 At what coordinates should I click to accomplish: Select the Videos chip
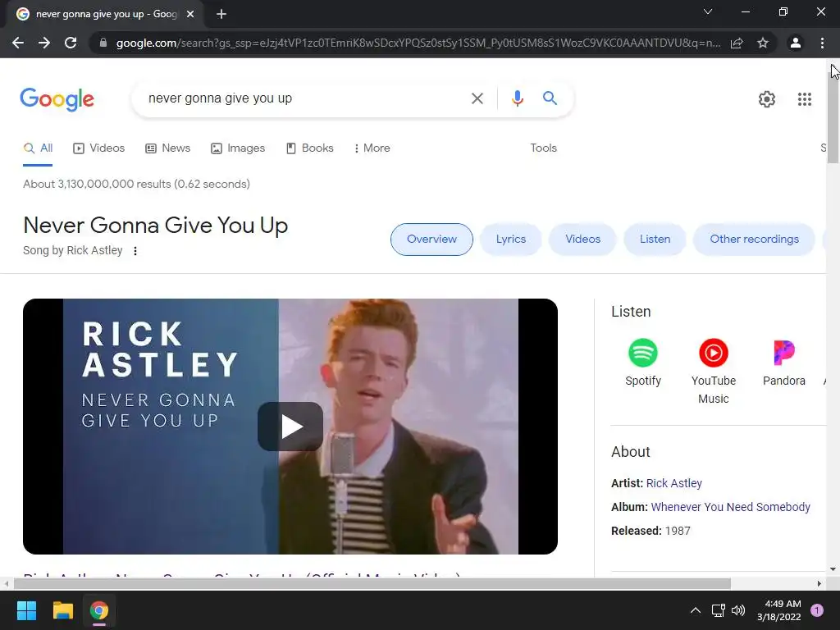point(583,240)
